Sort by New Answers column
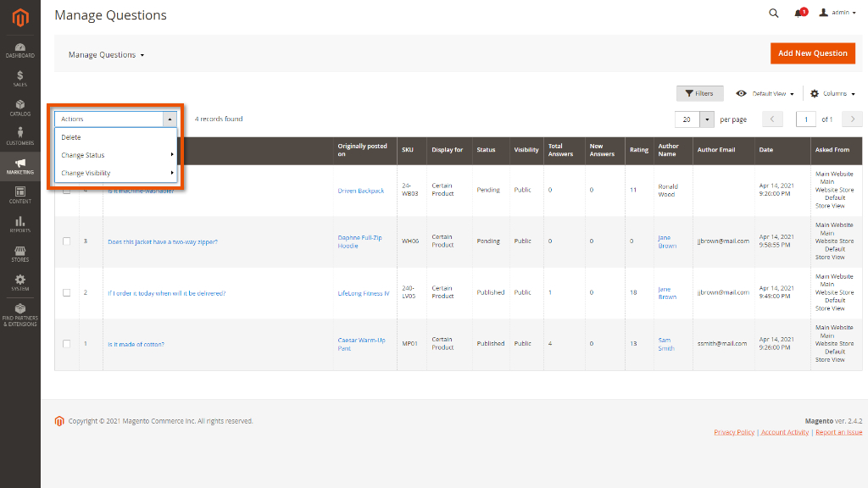868x488 pixels. click(605, 150)
